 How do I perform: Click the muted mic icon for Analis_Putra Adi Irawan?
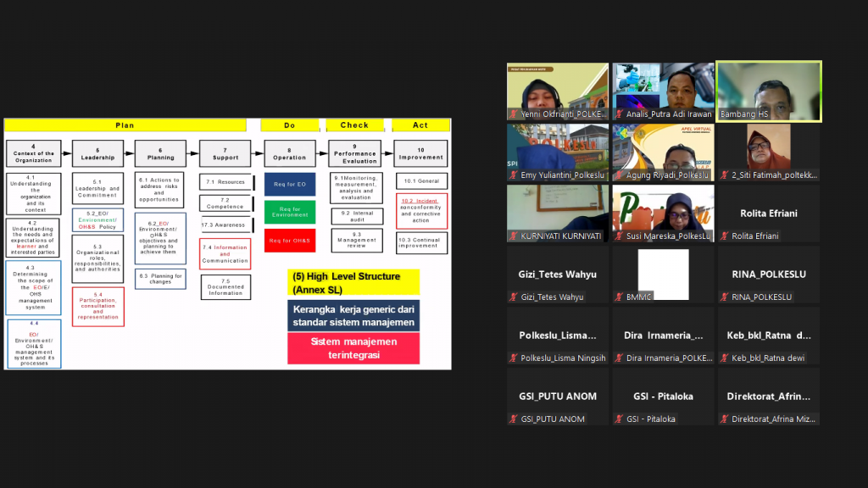[x=619, y=114]
